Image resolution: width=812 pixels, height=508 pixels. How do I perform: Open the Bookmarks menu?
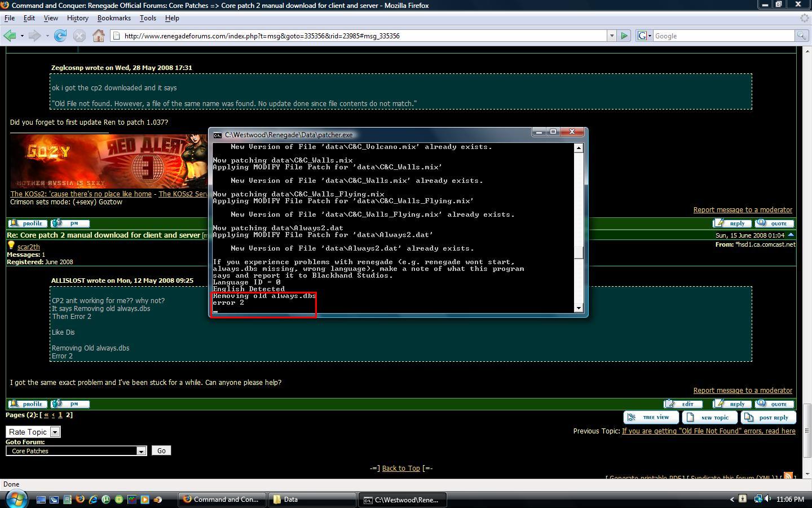coord(114,18)
